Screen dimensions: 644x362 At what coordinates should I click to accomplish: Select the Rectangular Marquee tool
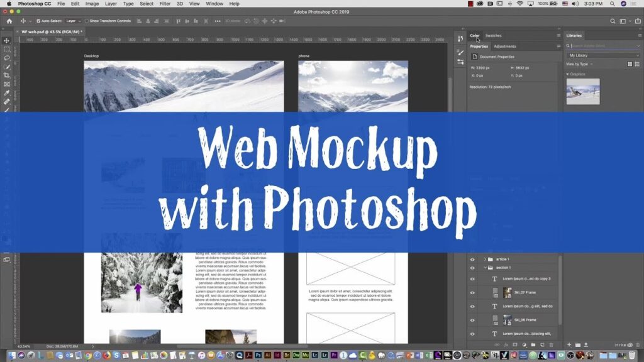coord(7,49)
